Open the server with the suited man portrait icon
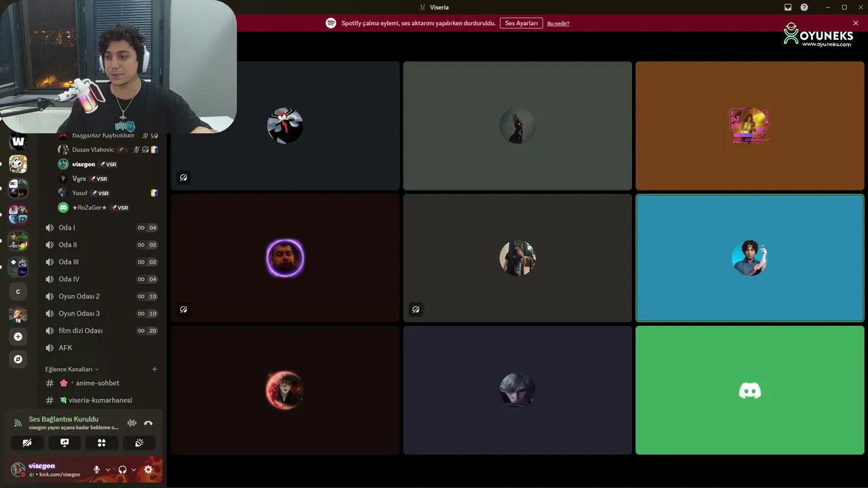The height and width of the screenshot is (488, 868). [18, 314]
